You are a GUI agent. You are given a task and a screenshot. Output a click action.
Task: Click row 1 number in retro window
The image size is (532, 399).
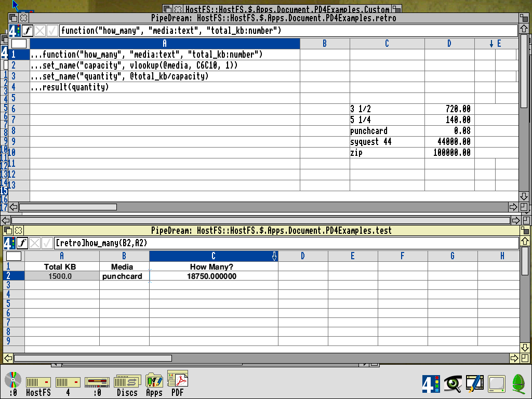pos(19,55)
